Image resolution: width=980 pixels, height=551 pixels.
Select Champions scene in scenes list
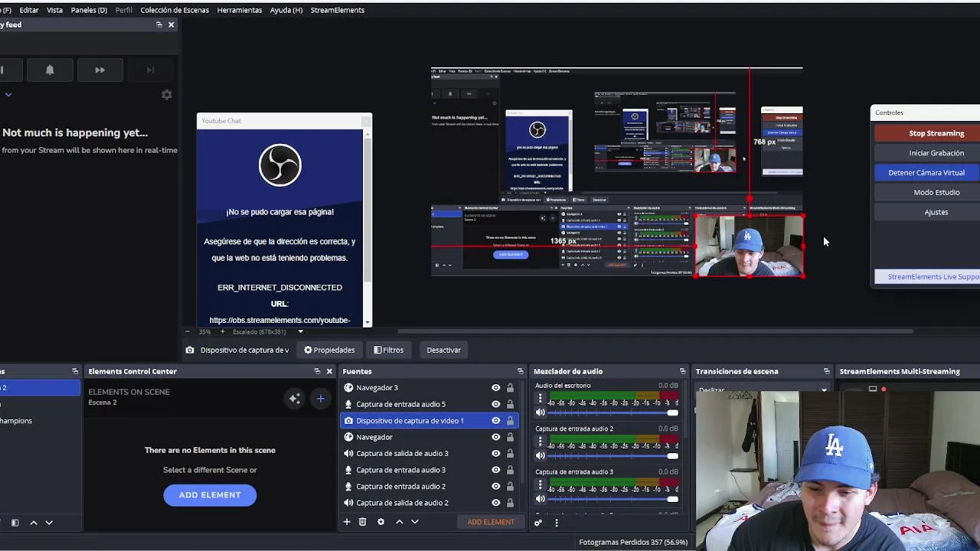point(40,421)
